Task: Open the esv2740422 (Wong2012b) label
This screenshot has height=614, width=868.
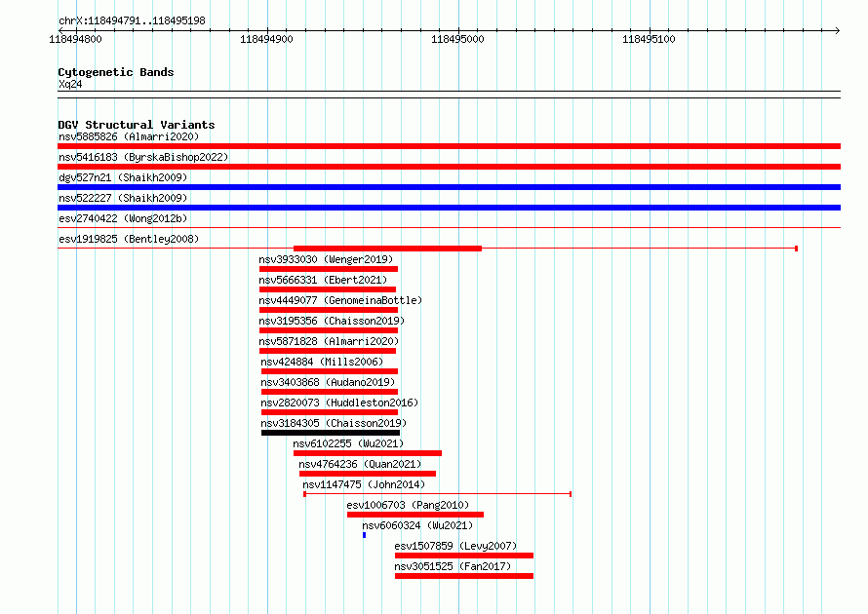Action: coord(123,218)
